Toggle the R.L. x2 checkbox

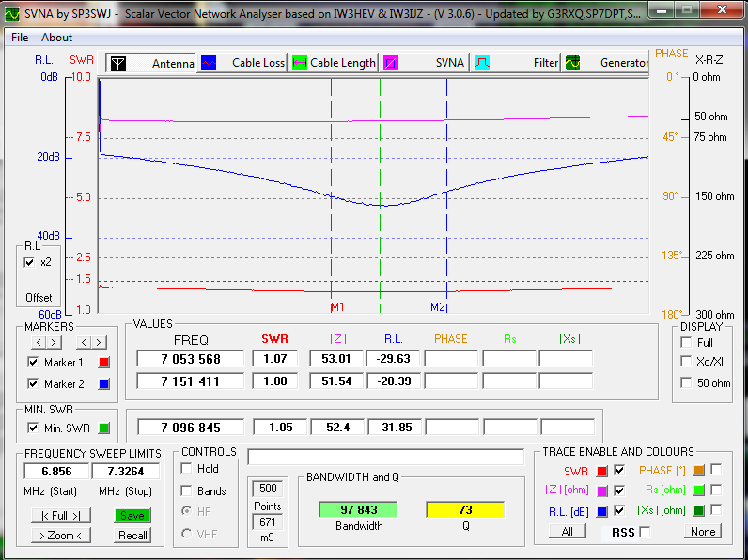29,262
